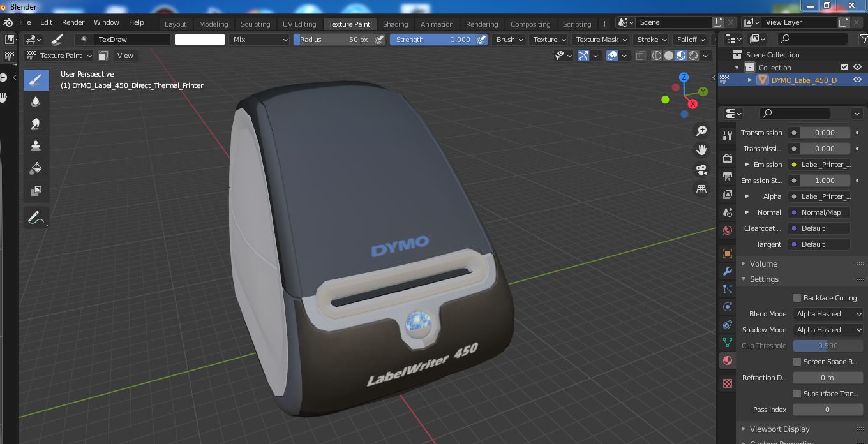
Task: Click the strength pressure sensitivity pen icon
Action: pyautogui.click(x=482, y=40)
